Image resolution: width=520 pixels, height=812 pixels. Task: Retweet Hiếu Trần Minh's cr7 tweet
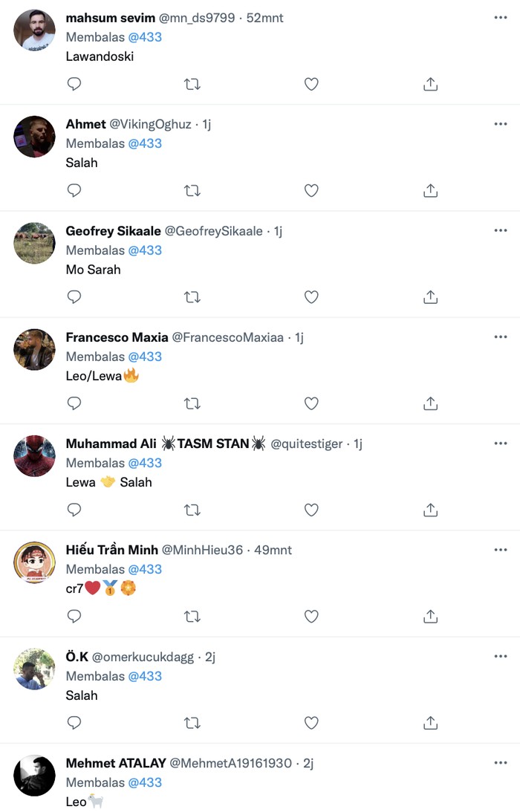[x=192, y=617]
